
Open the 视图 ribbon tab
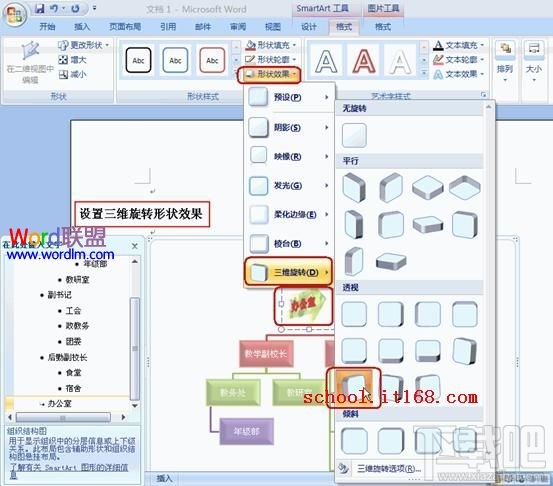pyautogui.click(x=273, y=27)
